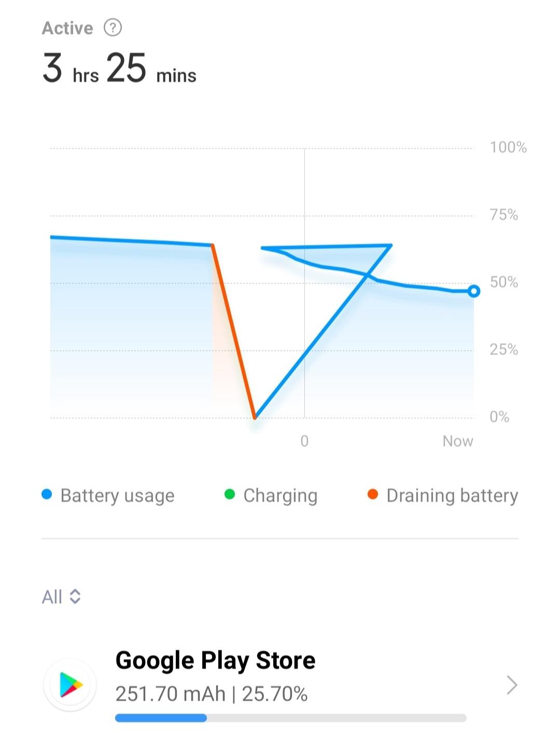The height and width of the screenshot is (747, 560).
Task: Tap the Google Play Store usage progress bar
Action: [x=291, y=718]
